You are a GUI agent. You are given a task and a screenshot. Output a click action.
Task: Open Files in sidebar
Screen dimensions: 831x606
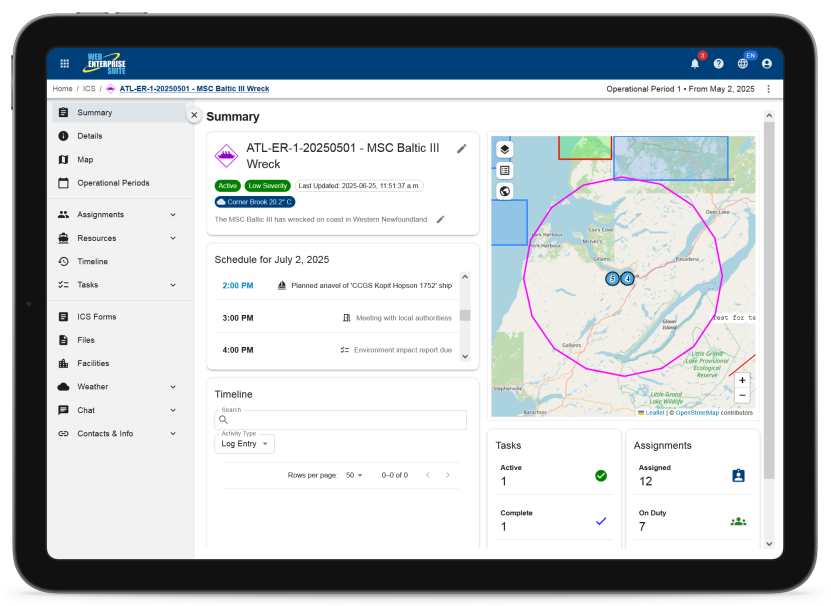point(119,340)
